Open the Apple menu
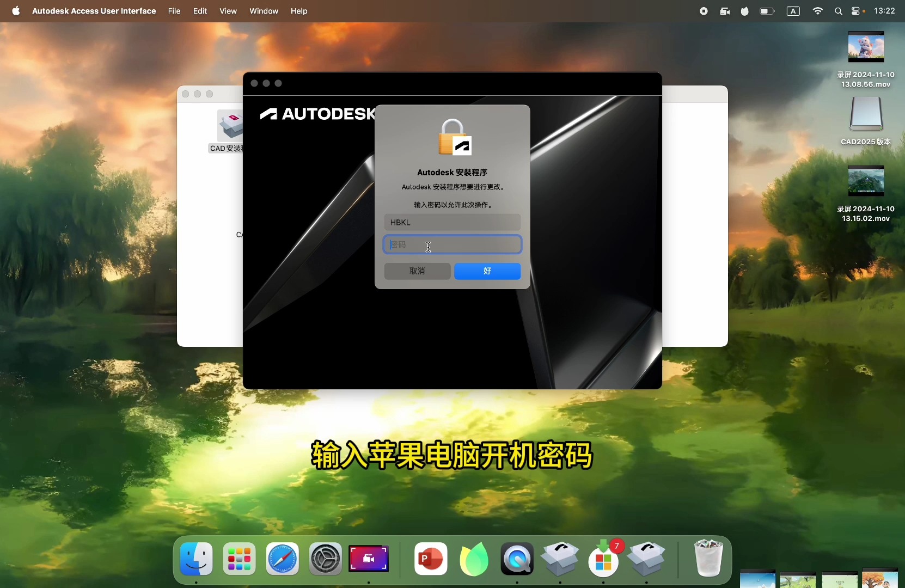 click(16, 11)
